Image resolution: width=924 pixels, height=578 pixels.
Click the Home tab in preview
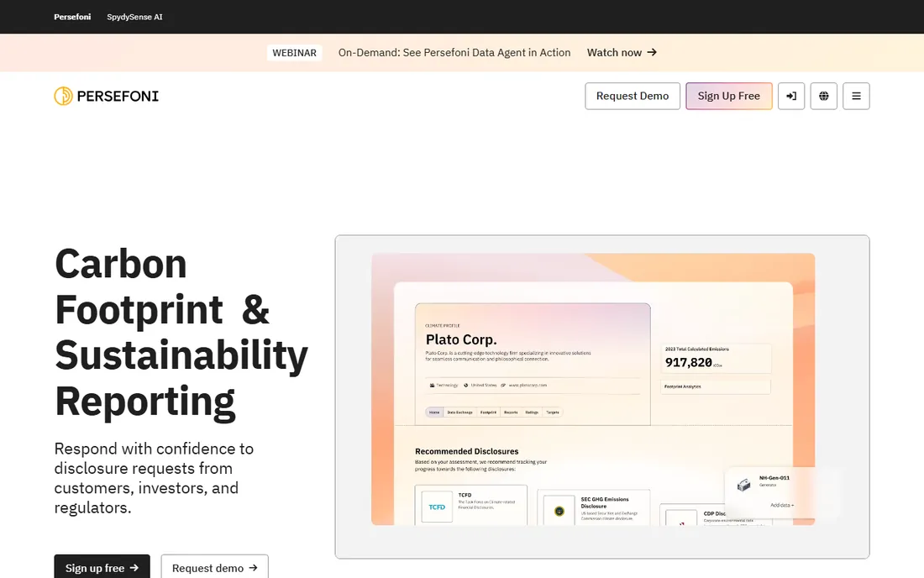[x=434, y=412]
